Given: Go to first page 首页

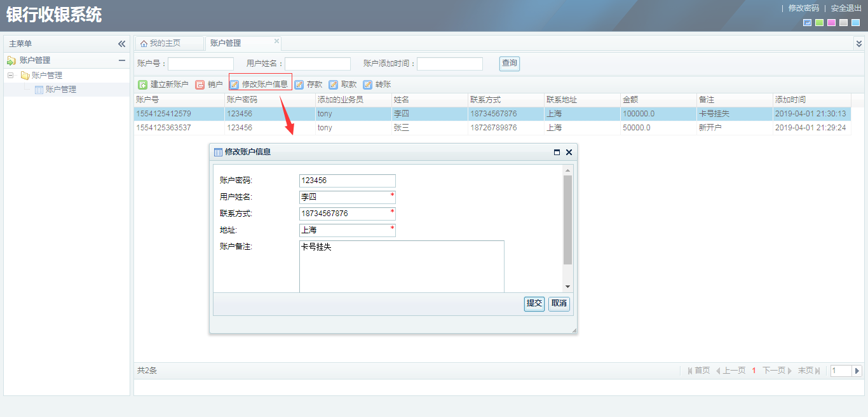Looking at the screenshot, I should [698, 371].
